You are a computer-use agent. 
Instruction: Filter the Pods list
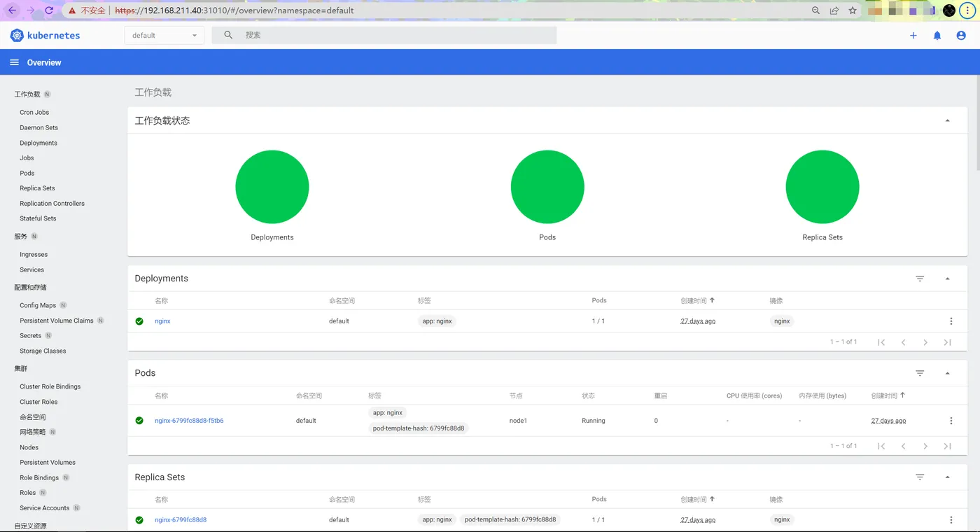pyautogui.click(x=920, y=373)
